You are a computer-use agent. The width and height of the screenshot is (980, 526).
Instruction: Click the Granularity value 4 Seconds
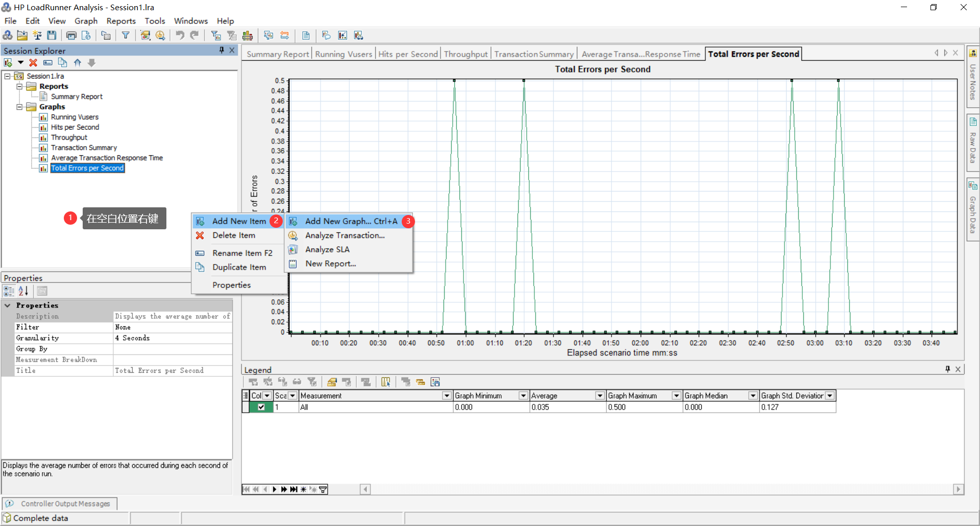(173, 338)
